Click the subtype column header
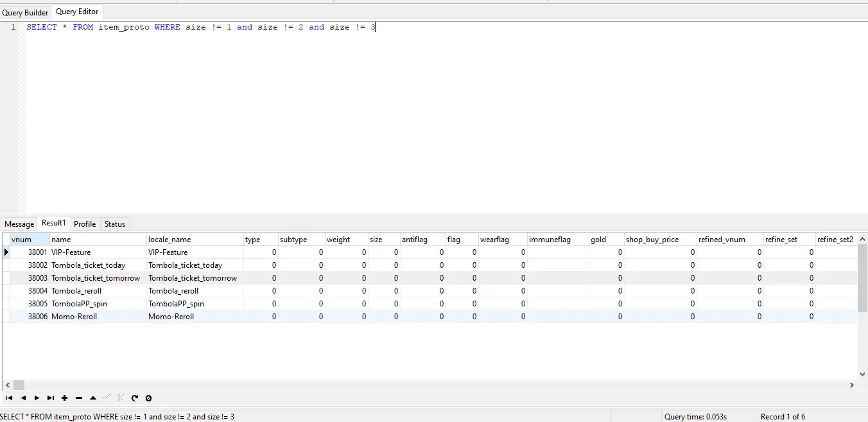 (x=301, y=240)
